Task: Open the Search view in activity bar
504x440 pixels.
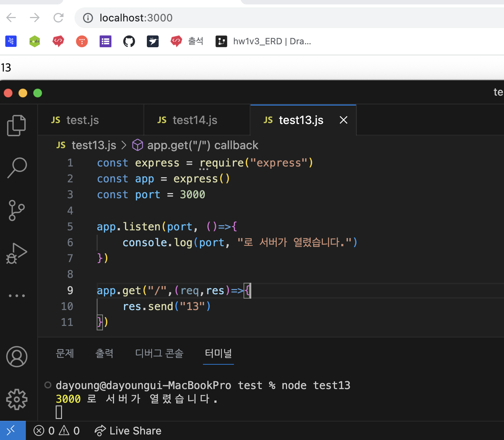Action: (x=17, y=168)
